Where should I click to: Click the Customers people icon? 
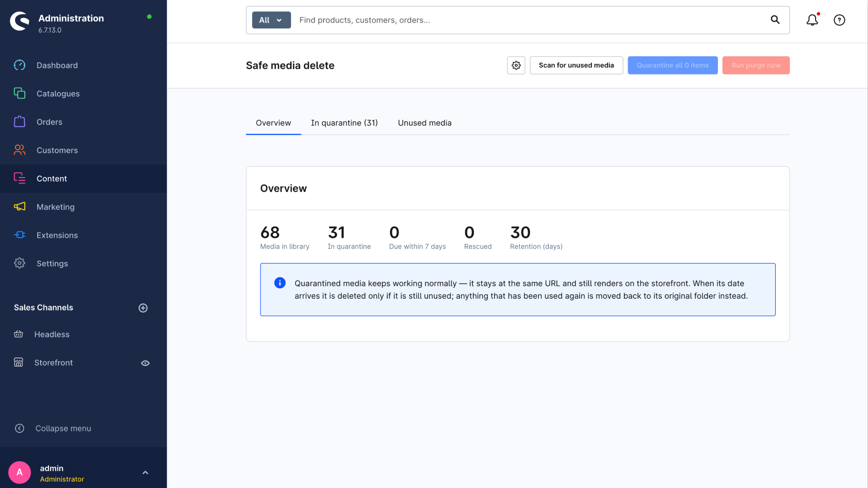coord(19,150)
